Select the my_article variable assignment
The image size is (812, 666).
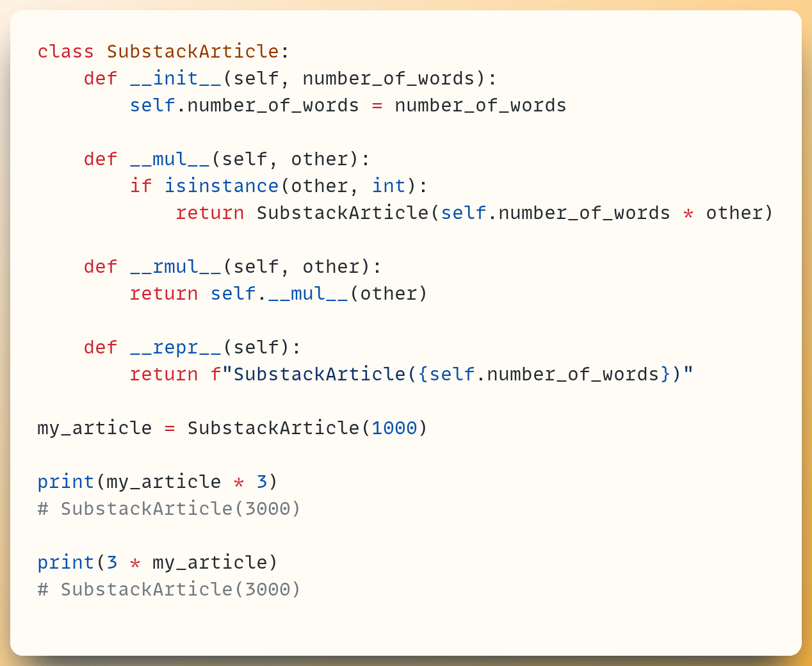pyautogui.click(x=94, y=428)
